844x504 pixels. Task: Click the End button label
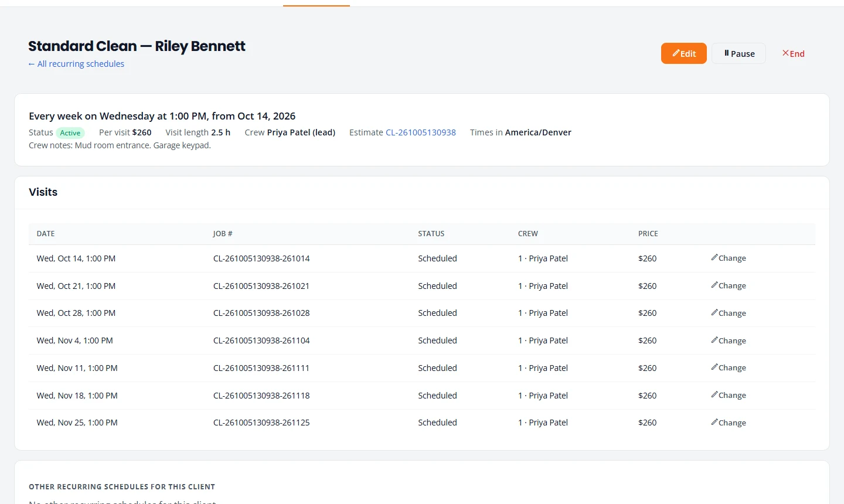[x=797, y=54]
